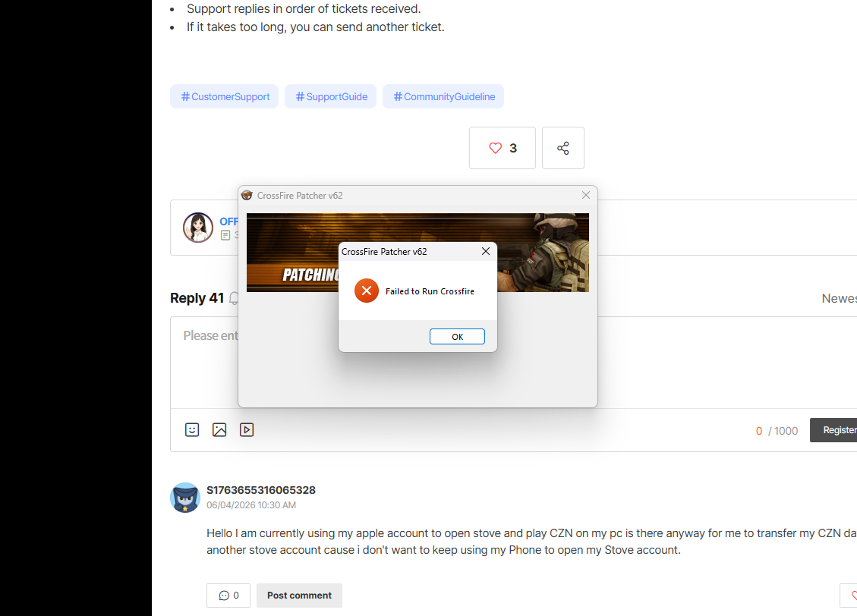Attach a video to the reply

point(247,430)
